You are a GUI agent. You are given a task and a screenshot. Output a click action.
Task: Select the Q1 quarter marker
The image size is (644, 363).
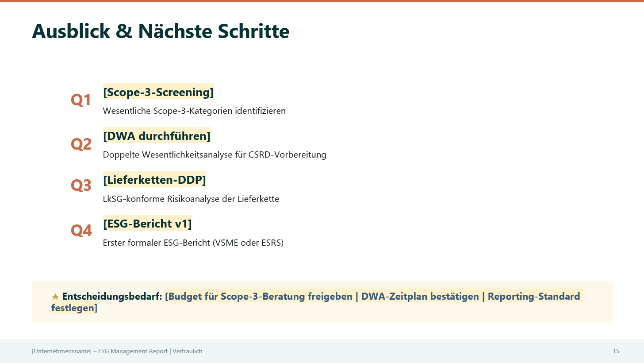[81, 100]
